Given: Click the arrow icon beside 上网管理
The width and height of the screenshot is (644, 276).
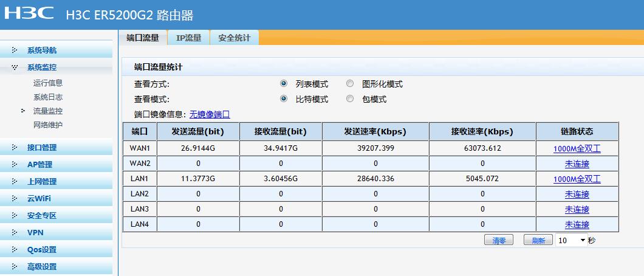Looking at the screenshot, I should [x=15, y=182].
